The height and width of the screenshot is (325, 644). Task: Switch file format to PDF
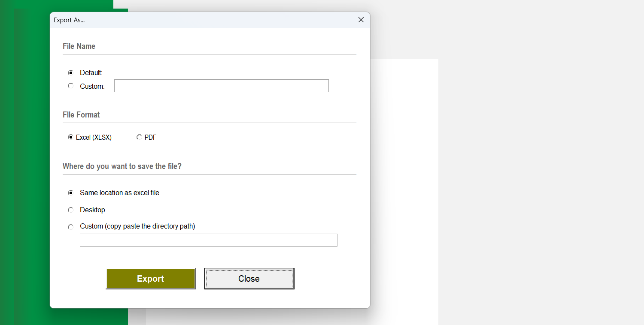pyautogui.click(x=139, y=138)
